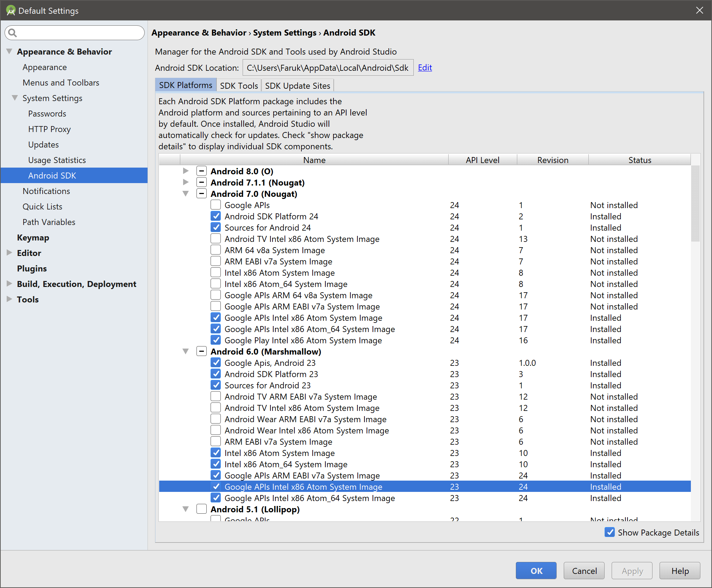Image resolution: width=712 pixels, height=588 pixels.
Task: Sort by Revision column header
Action: [553, 160]
